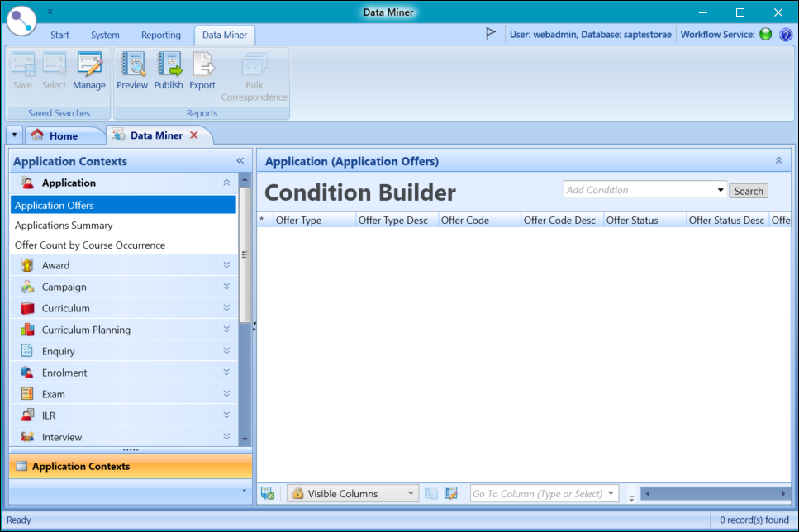Click the Workflow Service status indicator

(764, 35)
